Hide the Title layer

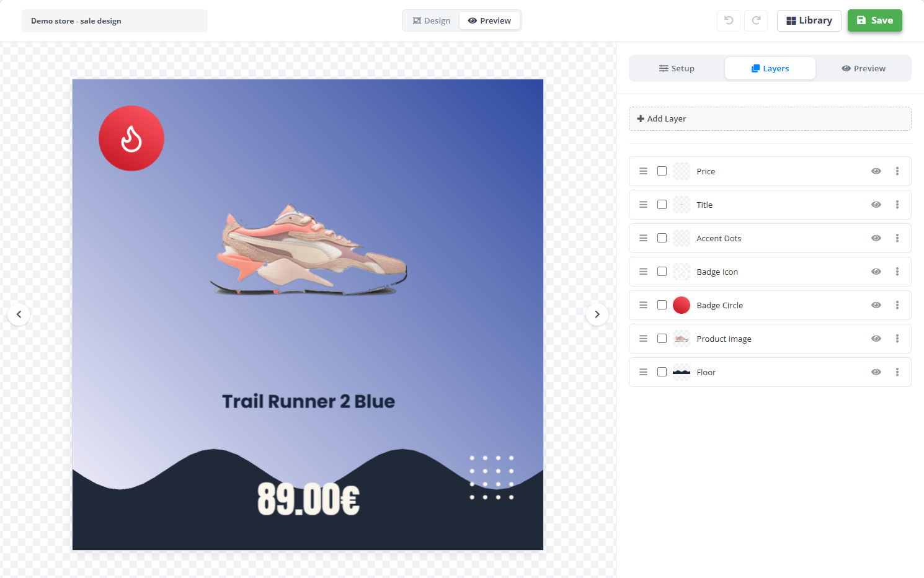point(876,205)
